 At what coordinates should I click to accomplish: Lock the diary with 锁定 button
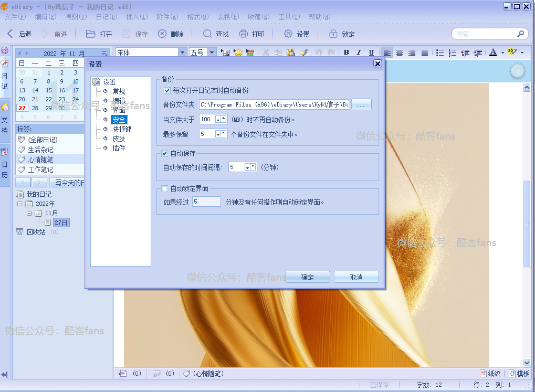coord(342,34)
